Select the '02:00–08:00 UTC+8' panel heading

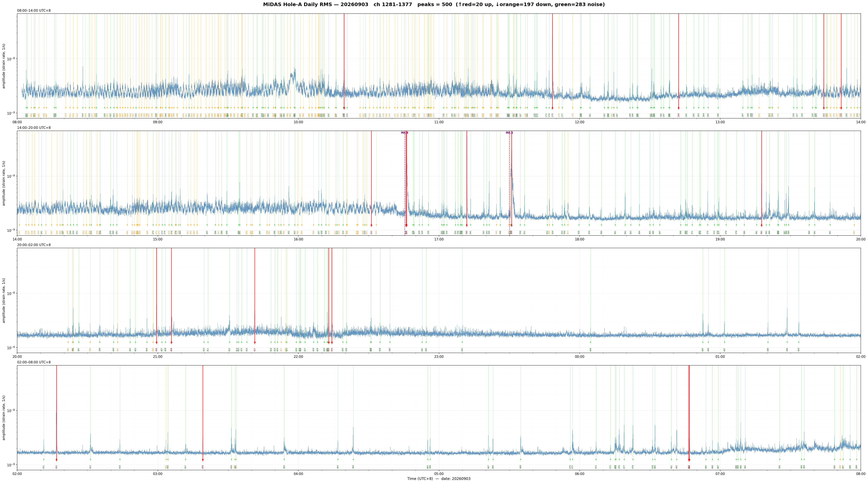34,362
